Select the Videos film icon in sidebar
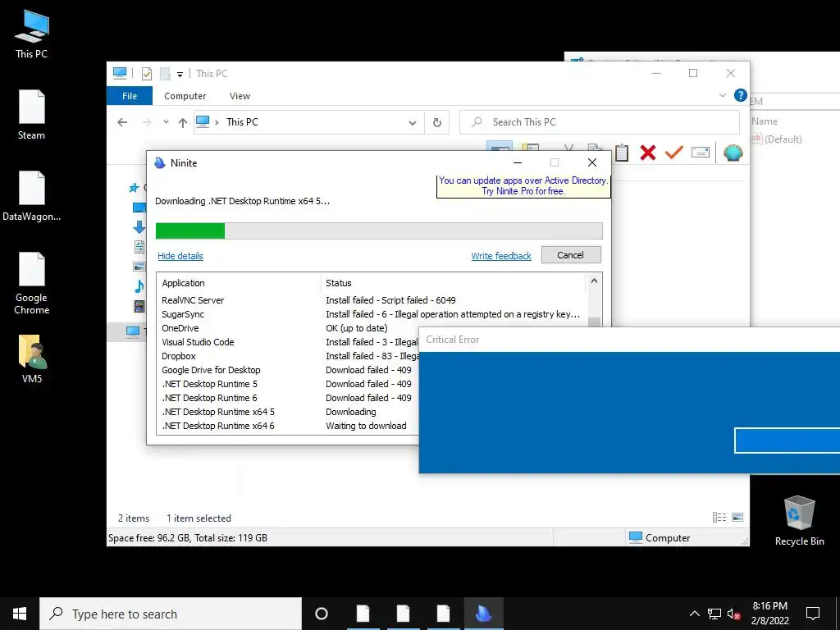This screenshot has height=630, width=840. 139,307
